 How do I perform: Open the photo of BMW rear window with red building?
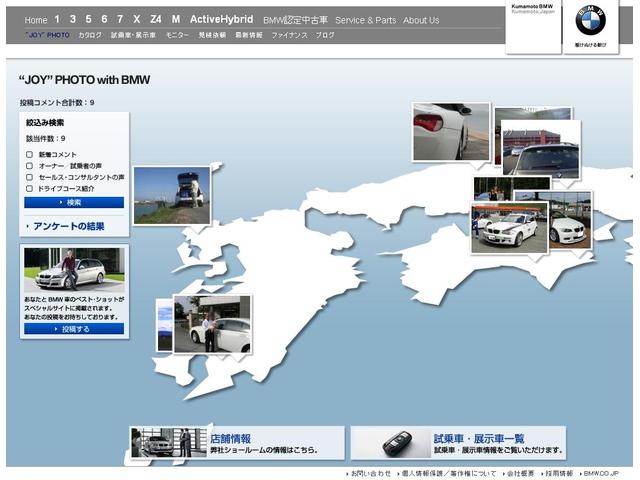coord(541,149)
